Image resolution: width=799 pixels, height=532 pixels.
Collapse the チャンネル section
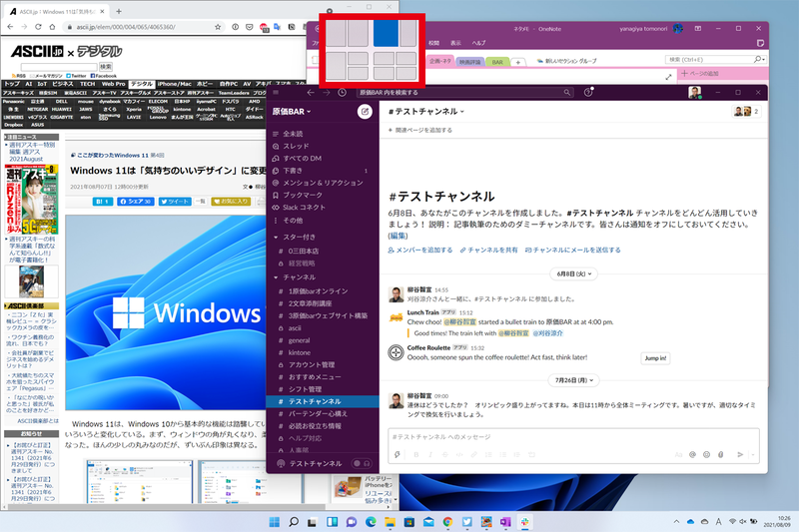click(x=276, y=277)
